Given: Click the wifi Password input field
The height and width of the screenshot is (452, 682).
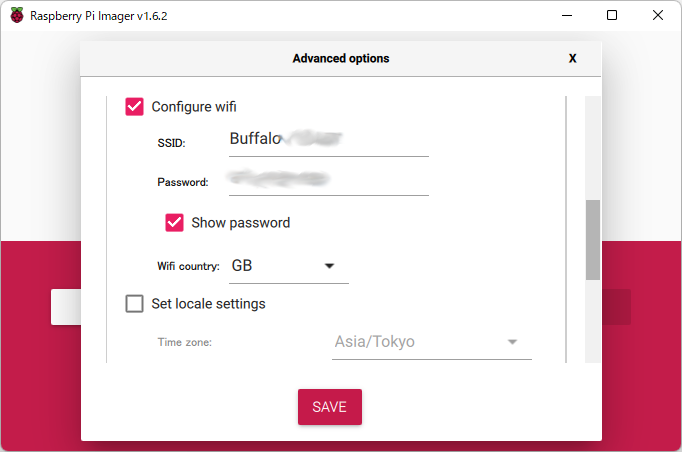Looking at the screenshot, I should [x=329, y=179].
